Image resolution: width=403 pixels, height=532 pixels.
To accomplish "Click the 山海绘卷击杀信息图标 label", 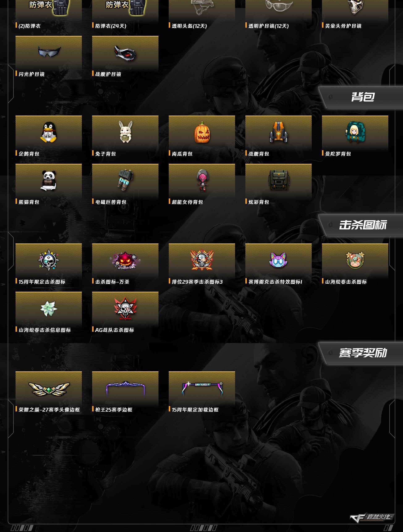I will [x=45, y=330].
